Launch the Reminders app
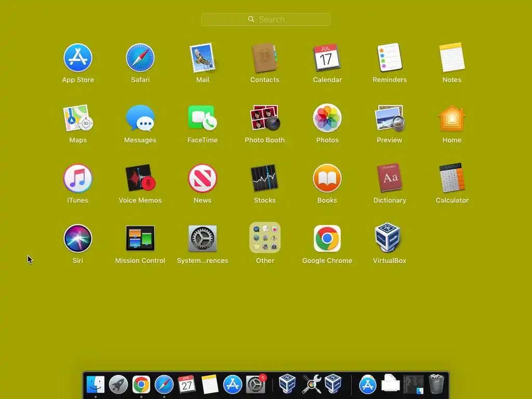This screenshot has width=532, height=399. coord(390,58)
